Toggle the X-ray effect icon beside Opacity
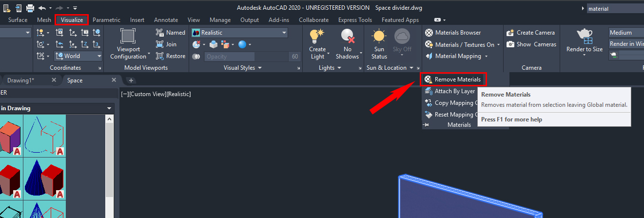This screenshot has height=218, width=644. pos(196,57)
